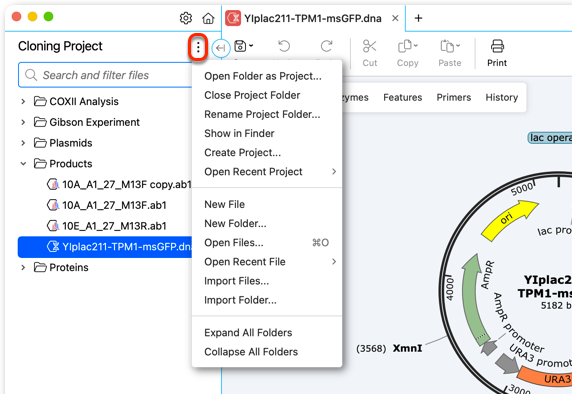
Task: Click the Redo arrow icon
Action: click(x=326, y=46)
